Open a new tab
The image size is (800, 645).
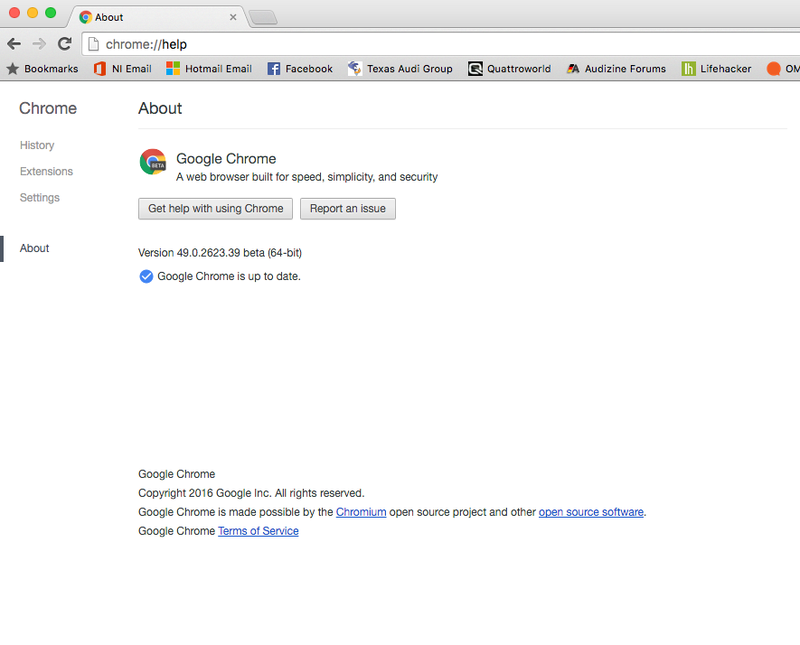tap(263, 18)
